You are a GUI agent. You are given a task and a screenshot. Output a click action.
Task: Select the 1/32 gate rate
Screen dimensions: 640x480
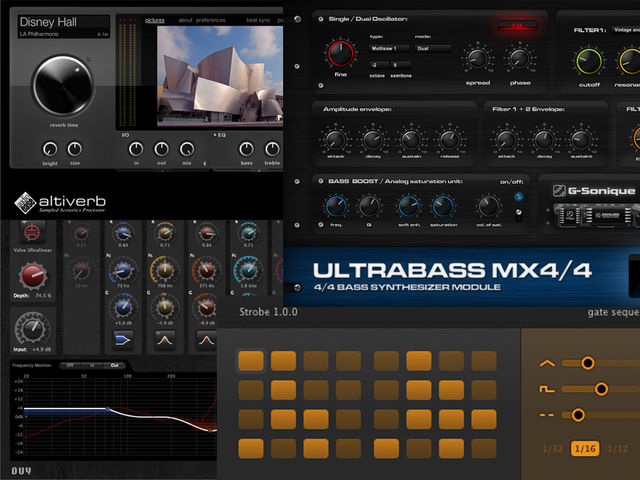click(x=553, y=449)
